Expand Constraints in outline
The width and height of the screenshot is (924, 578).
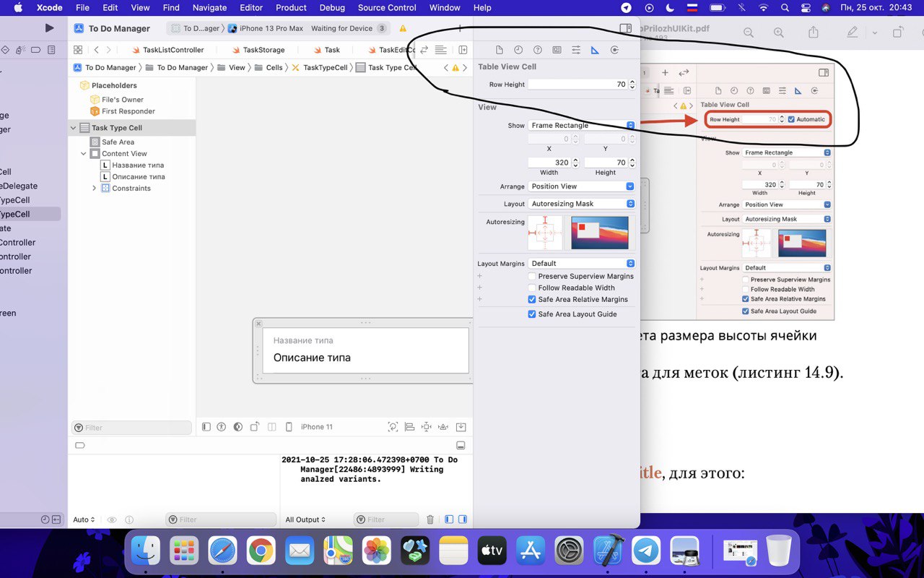pyautogui.click(x=94, y=188)
